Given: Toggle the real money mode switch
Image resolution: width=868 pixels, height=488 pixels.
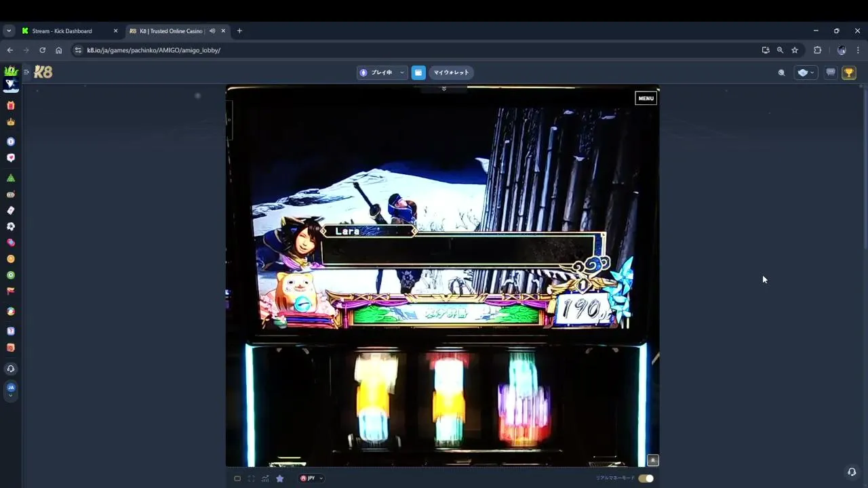Looking at the screenshot, I should (x=646, y=479).
